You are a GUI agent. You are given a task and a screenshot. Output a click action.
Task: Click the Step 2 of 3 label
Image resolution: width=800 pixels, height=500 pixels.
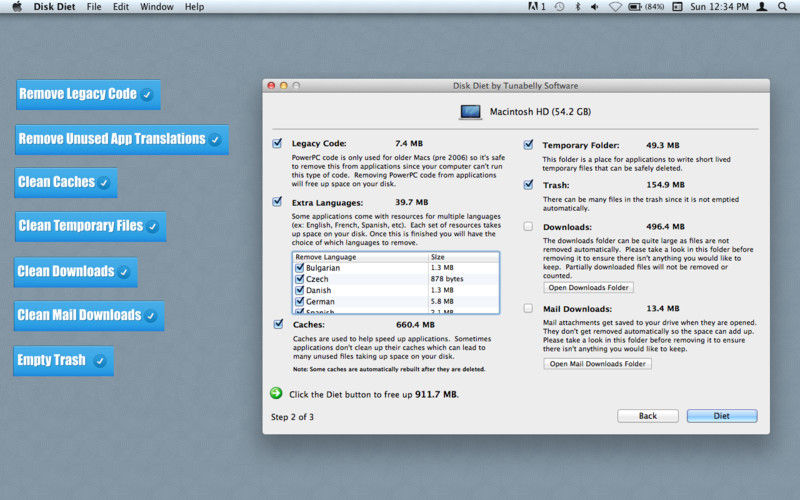[292, 417]
